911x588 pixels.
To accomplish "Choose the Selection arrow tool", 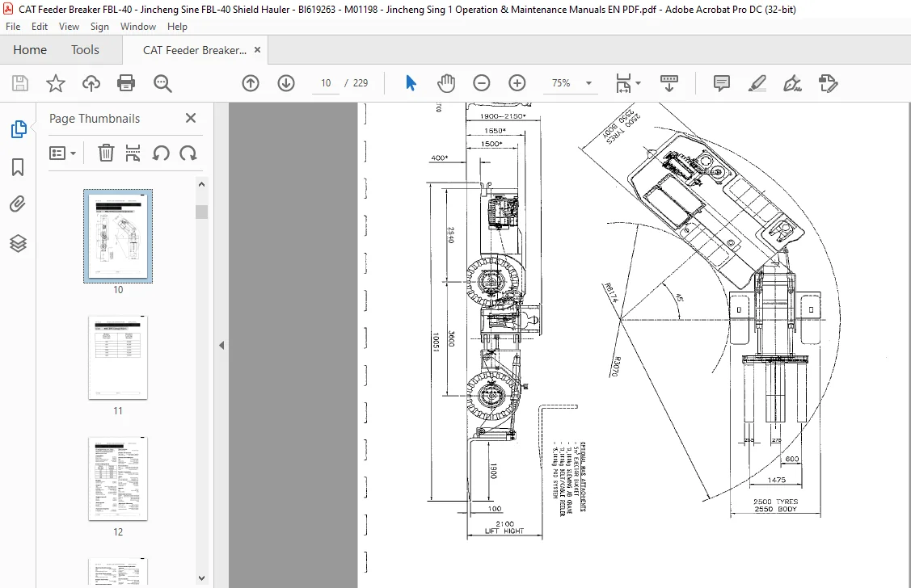I will 411,83.
